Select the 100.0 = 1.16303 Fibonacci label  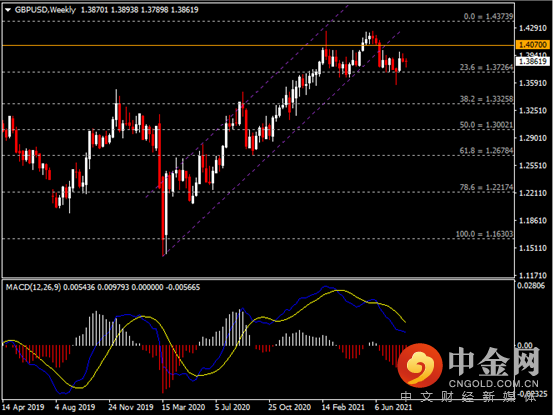[x=484, y=234]
